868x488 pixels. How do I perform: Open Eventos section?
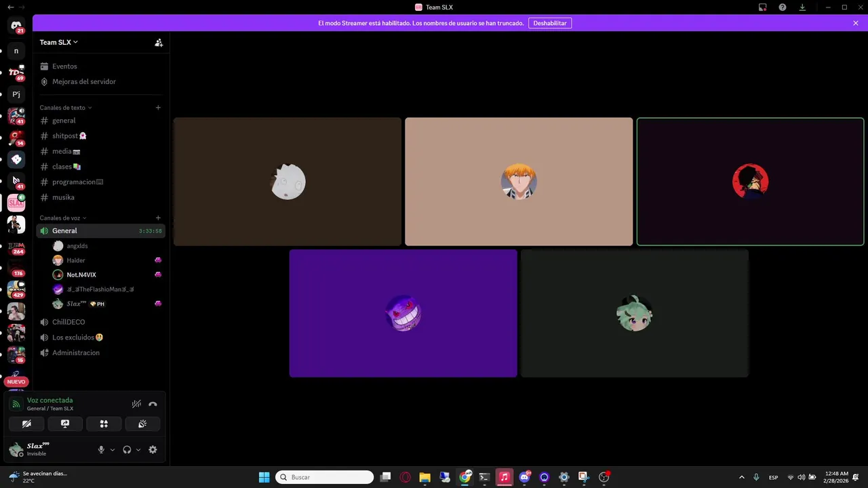point(100,66)
